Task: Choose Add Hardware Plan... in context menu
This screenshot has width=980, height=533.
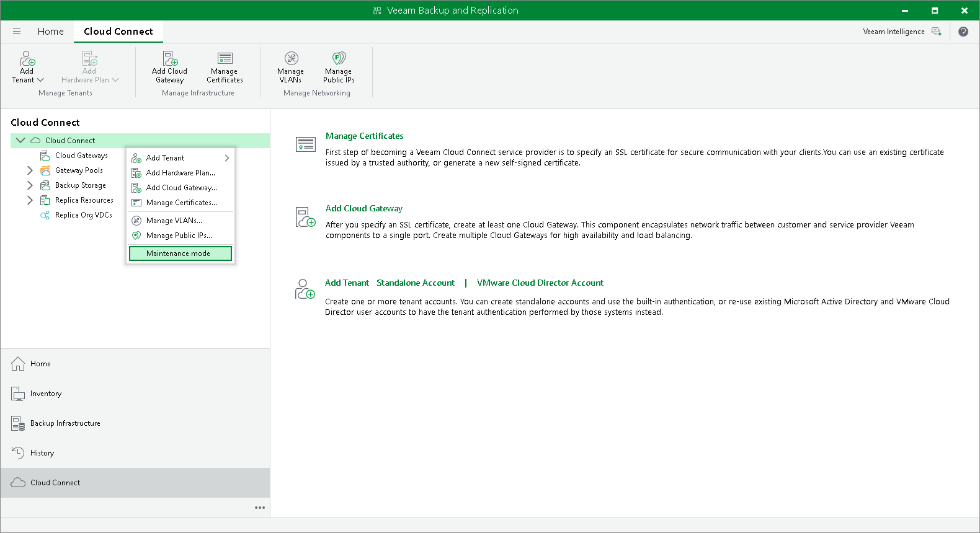Action: coord(180,173)
